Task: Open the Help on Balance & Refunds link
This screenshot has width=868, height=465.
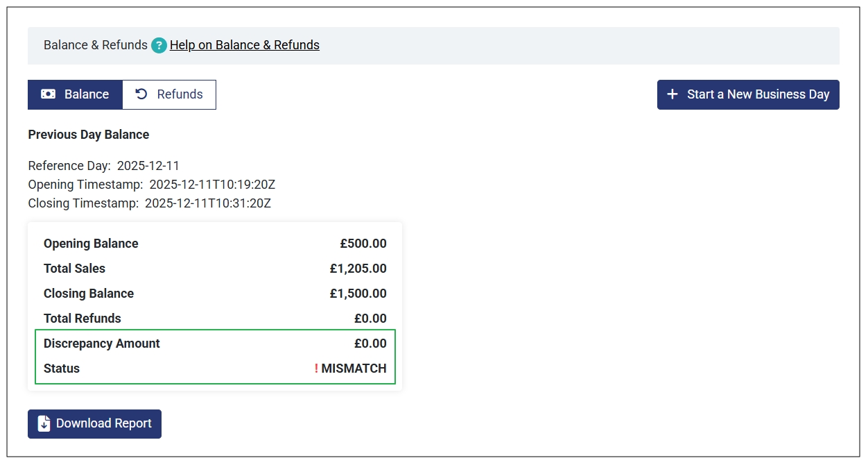Action: (x=244, y=45)
